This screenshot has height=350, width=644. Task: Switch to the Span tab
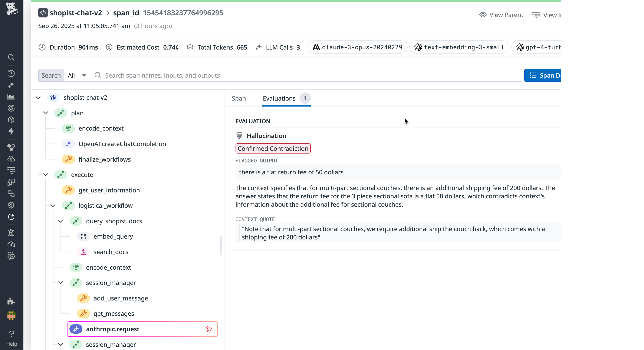click(239, 98)
